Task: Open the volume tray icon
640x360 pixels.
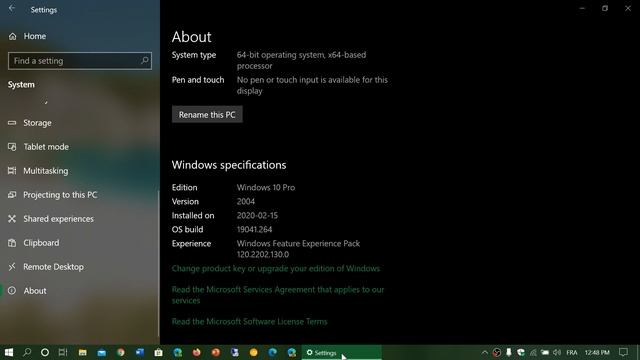Action: (557, 352)
